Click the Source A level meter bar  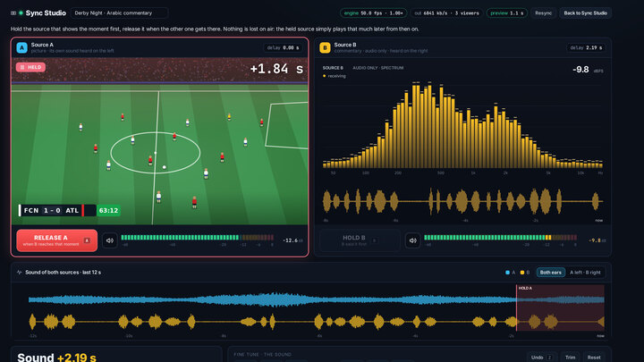point(197,238)
